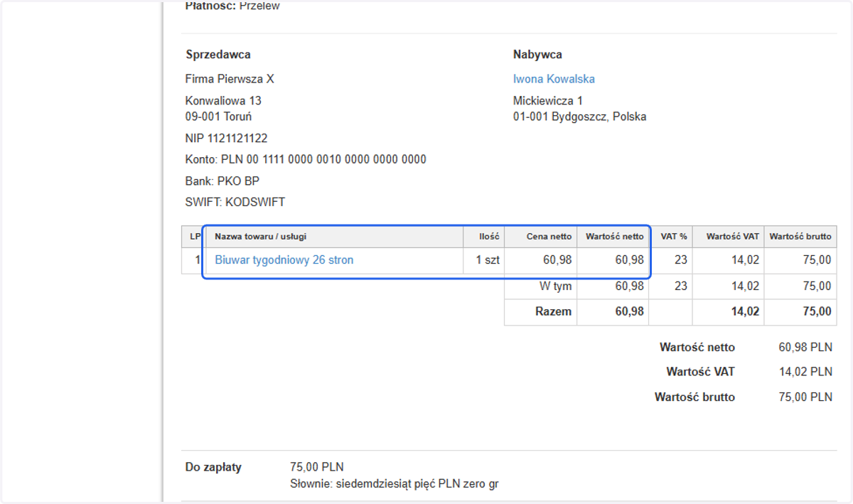Select the 1 szt quantity cell
The width and height of the screenshot is (853, 504).
coord(488,260)
